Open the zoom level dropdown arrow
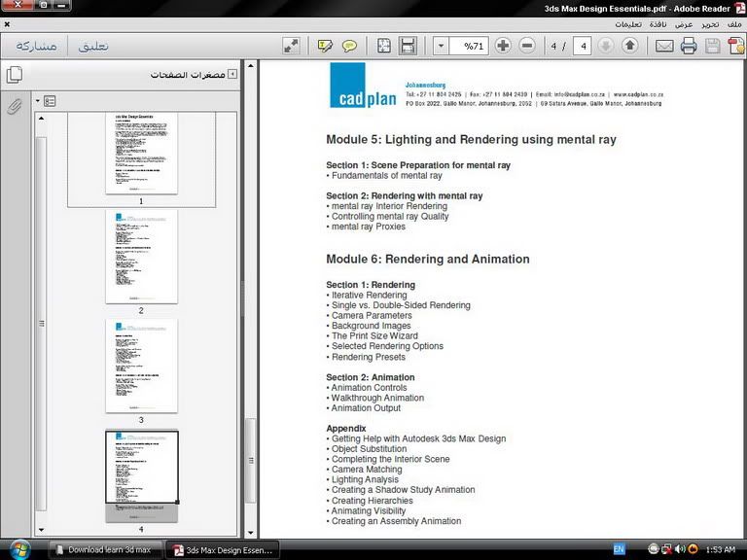Screen dimensions: 747x560 tap(441, 46)
